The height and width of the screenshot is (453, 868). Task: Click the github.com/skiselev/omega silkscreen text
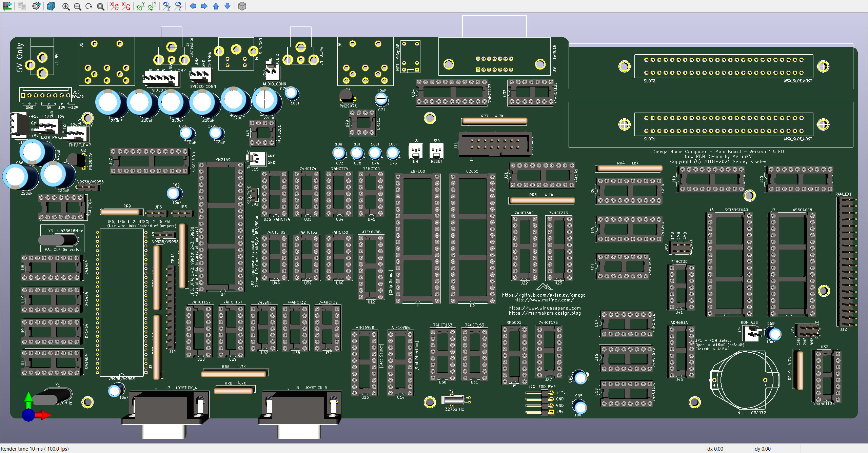(544, 295)
